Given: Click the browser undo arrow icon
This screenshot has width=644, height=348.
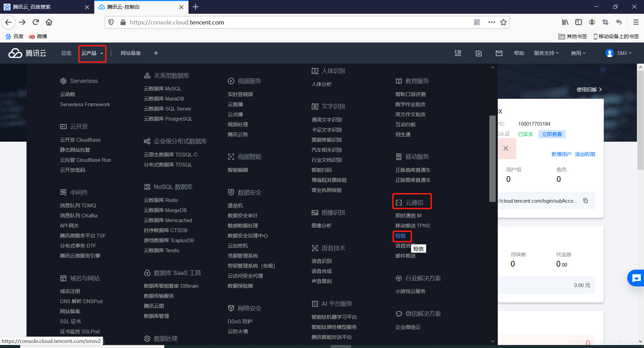Looking at the screenshot, I should 619,22.
